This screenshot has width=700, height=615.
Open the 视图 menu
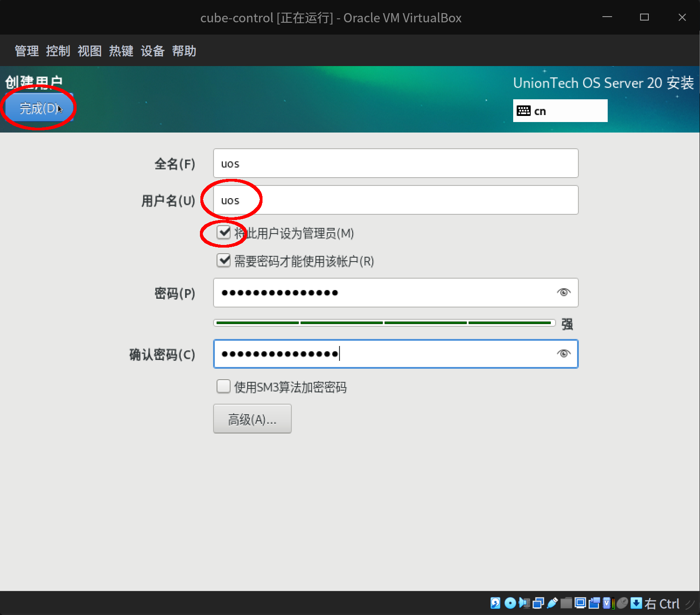tap(89, 51)
